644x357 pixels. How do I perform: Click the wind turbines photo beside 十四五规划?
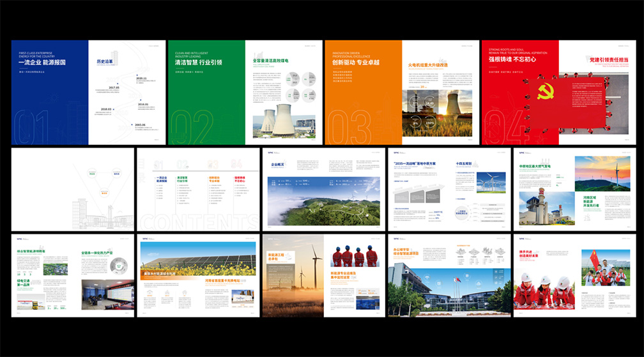pyautogui.click(x=491, y=182)
